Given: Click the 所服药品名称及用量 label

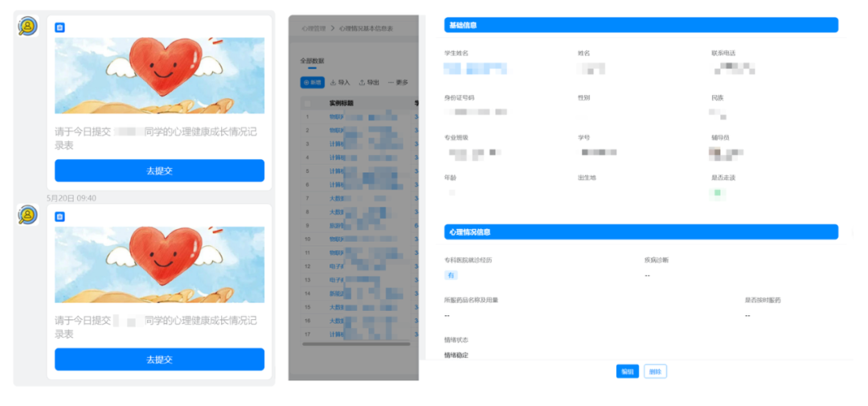Looking at the screenshot, I should [x=471, y=300].
